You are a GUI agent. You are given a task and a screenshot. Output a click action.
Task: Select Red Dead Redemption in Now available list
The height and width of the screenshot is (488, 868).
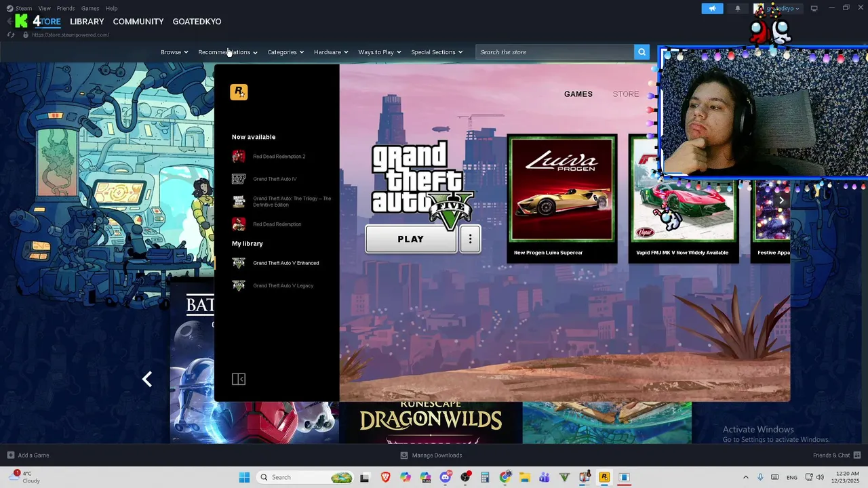pyautogui.click(x=277, y=224)
